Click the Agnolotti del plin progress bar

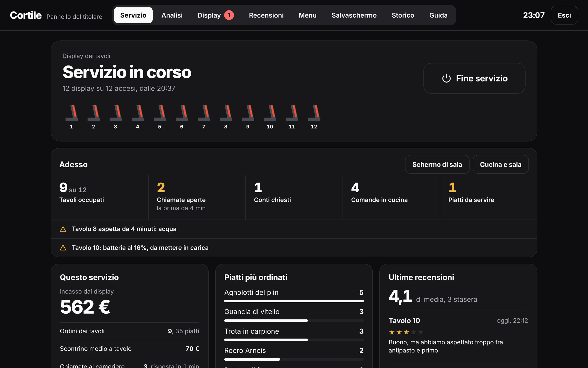pyautogui.click(x=294, y=301)
